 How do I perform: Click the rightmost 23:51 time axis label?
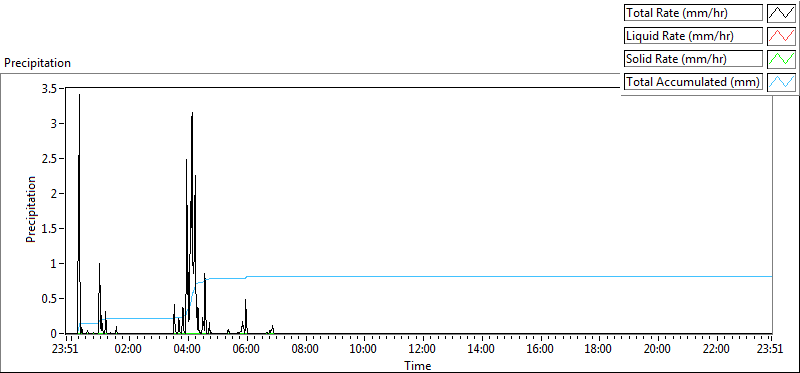[x=771, y=349]
